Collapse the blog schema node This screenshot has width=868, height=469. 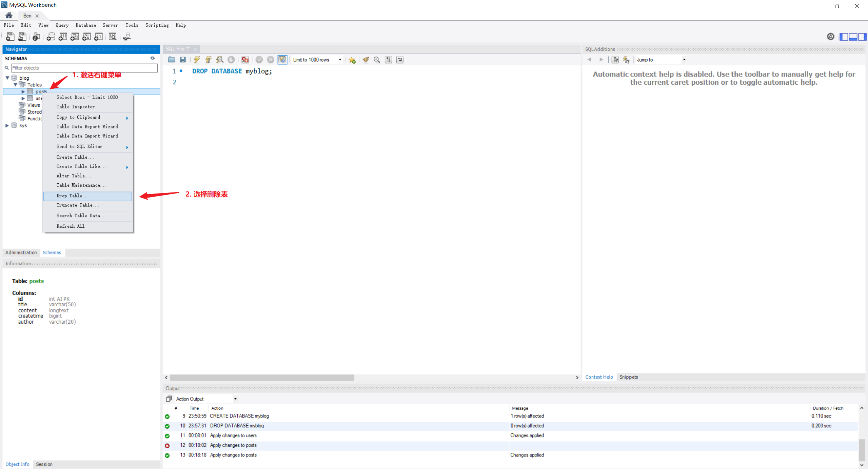click(7, 78)
